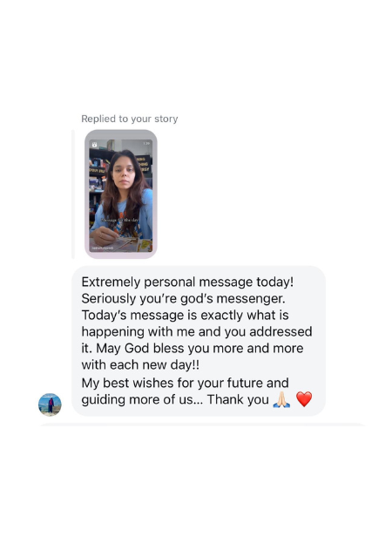Viewport: 392px width, 551px height.
Task: Click the username watermark on story preview
Action: tap(103, 248)
